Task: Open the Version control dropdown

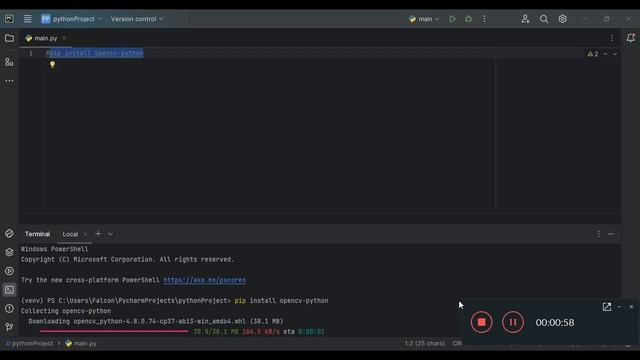Action: [x=137, y=19]
